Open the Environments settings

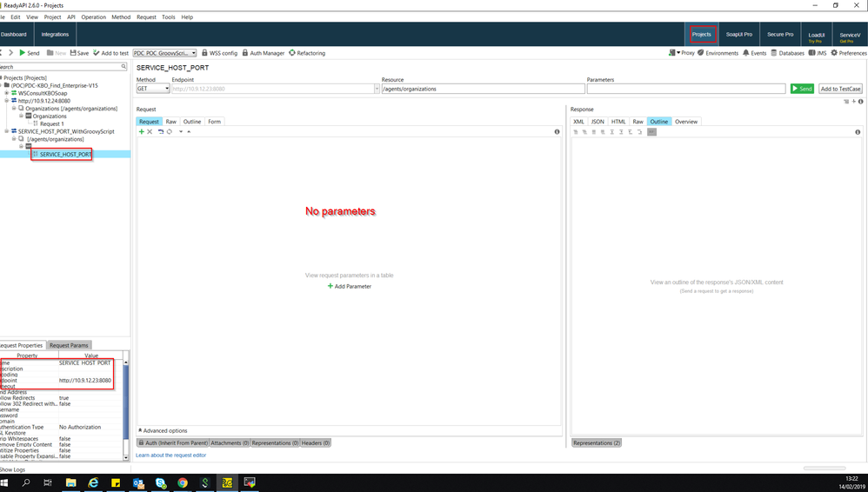(700, 53)
